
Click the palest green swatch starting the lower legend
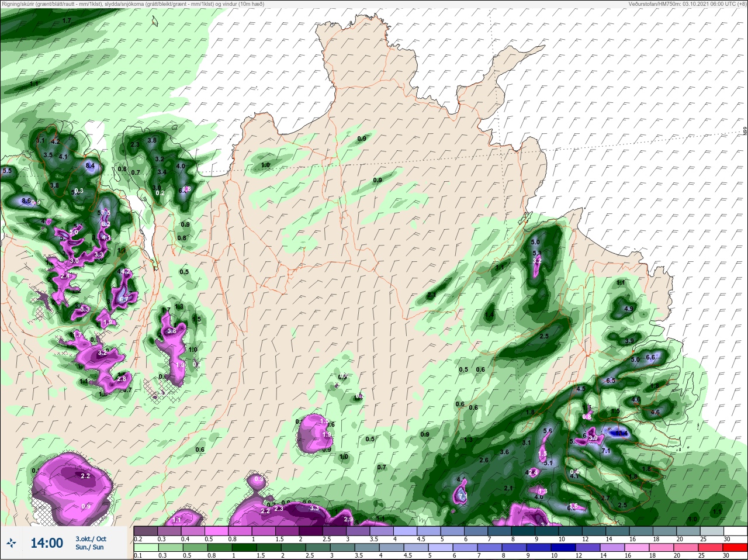click(147, 548)
